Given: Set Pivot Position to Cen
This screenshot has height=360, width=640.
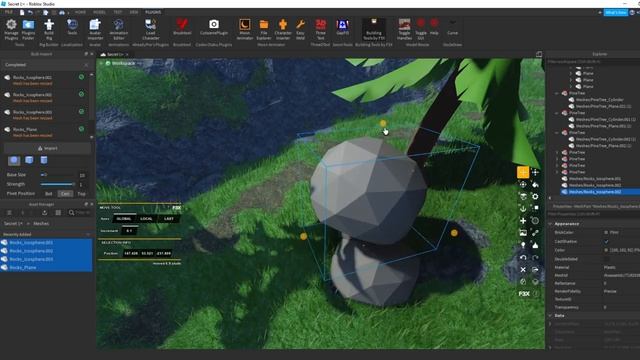Looking at the screenshot, I should coord(65,194).
